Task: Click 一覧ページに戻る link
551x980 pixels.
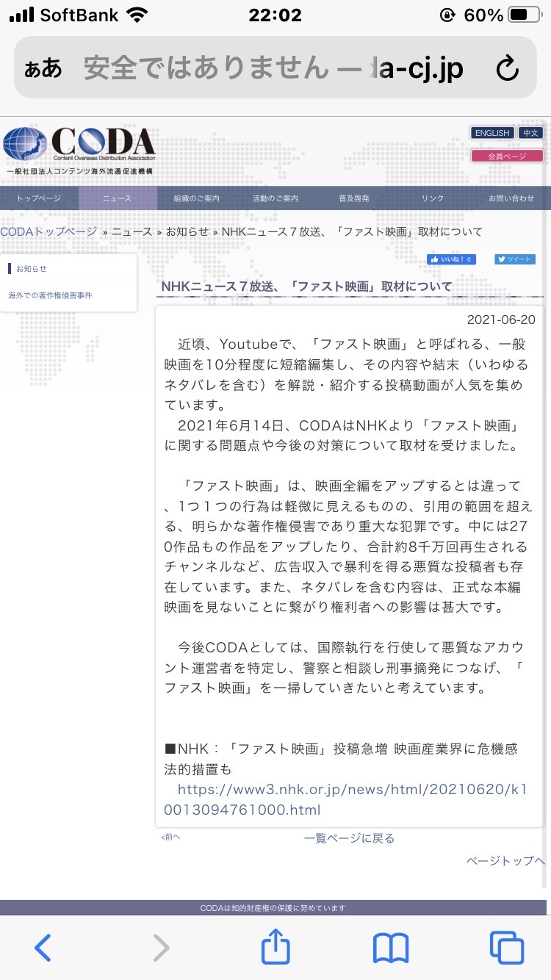Action: coord(350,838)
